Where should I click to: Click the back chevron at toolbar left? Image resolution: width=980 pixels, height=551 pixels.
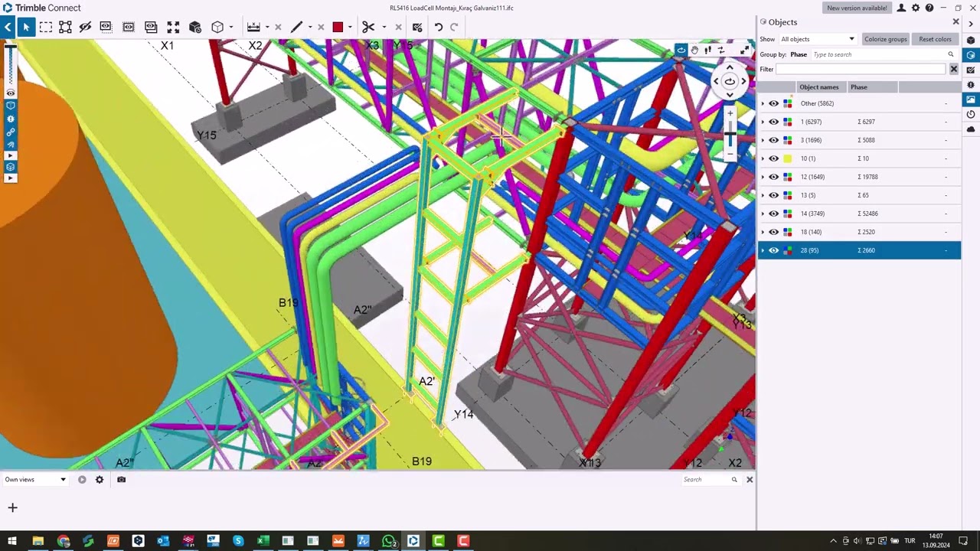(x=8, y=27)
